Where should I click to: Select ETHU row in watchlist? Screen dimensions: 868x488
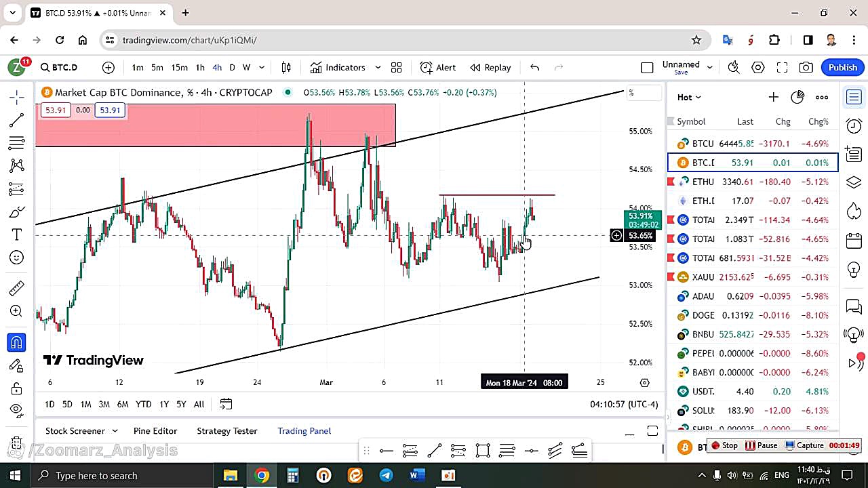[x=753, y=182]
